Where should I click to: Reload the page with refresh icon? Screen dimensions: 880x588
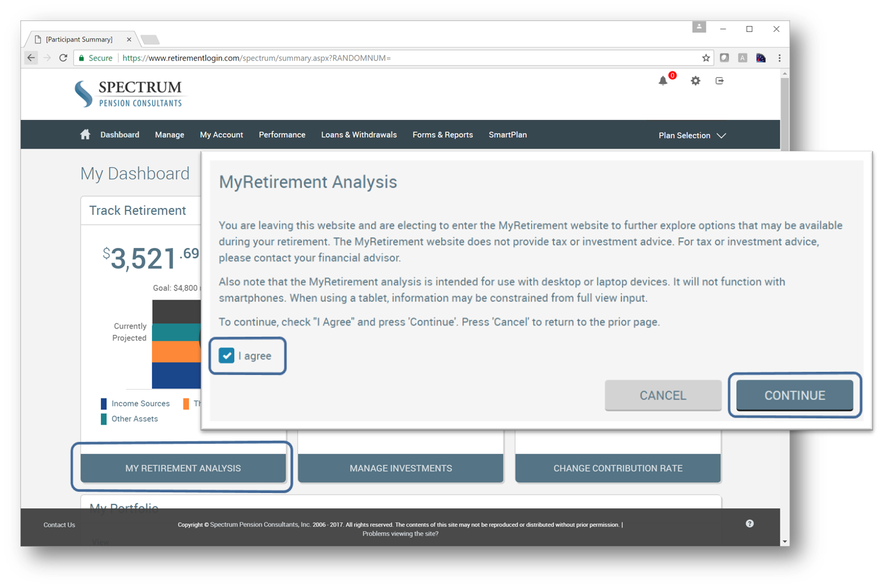tap(63, 58)
